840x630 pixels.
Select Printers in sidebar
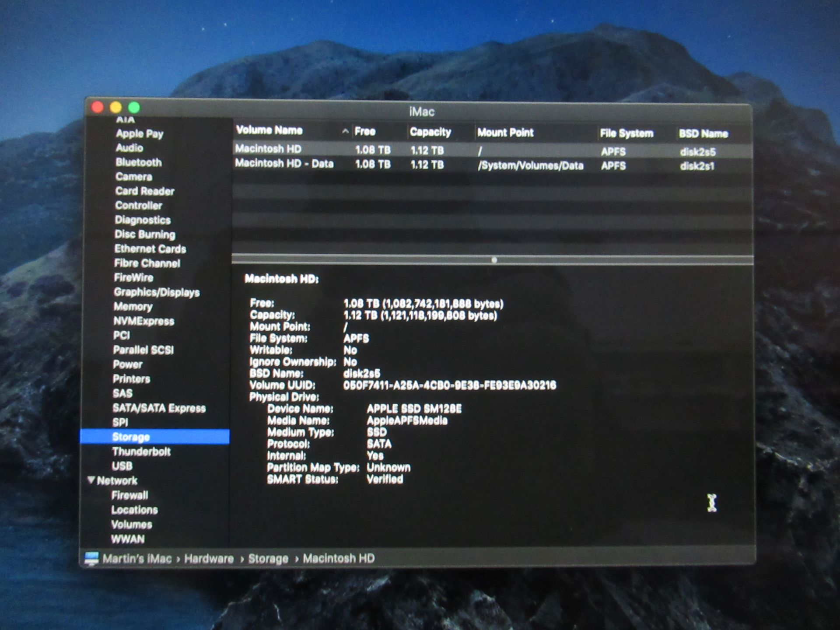[x=131, y=379]
